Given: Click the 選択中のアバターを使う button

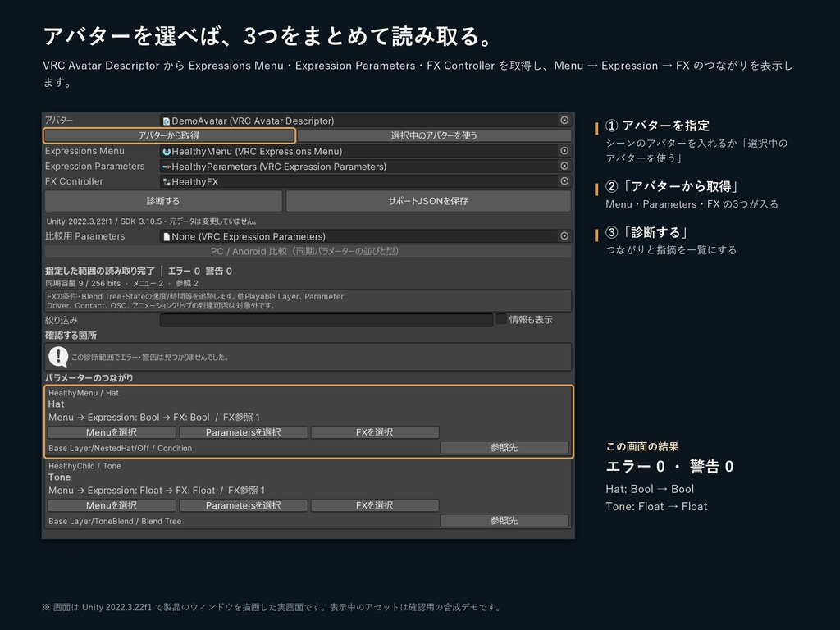Looking at the screenshot, I should coord(434,135).
